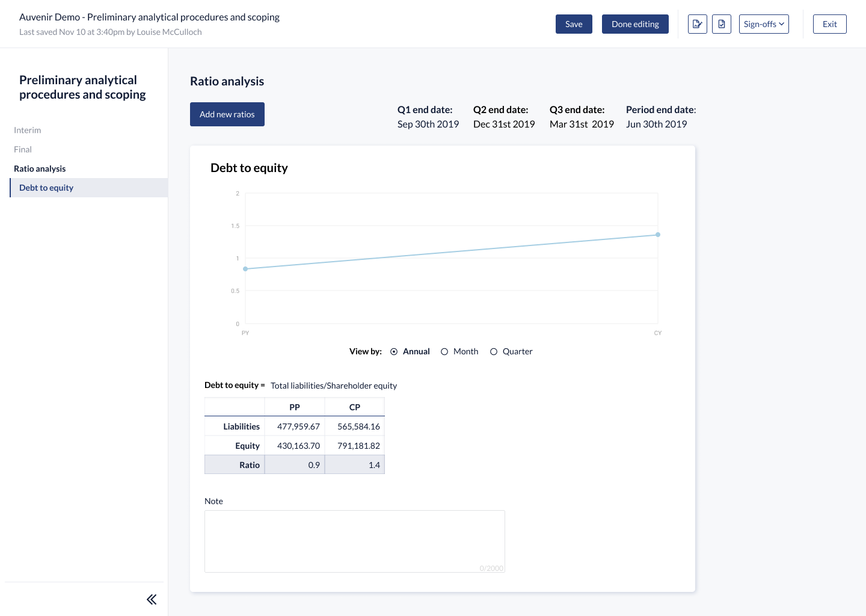Collapse sidebar with double chevron icon
This screenshot has height=616, width=866.
[x=152, y=599]
